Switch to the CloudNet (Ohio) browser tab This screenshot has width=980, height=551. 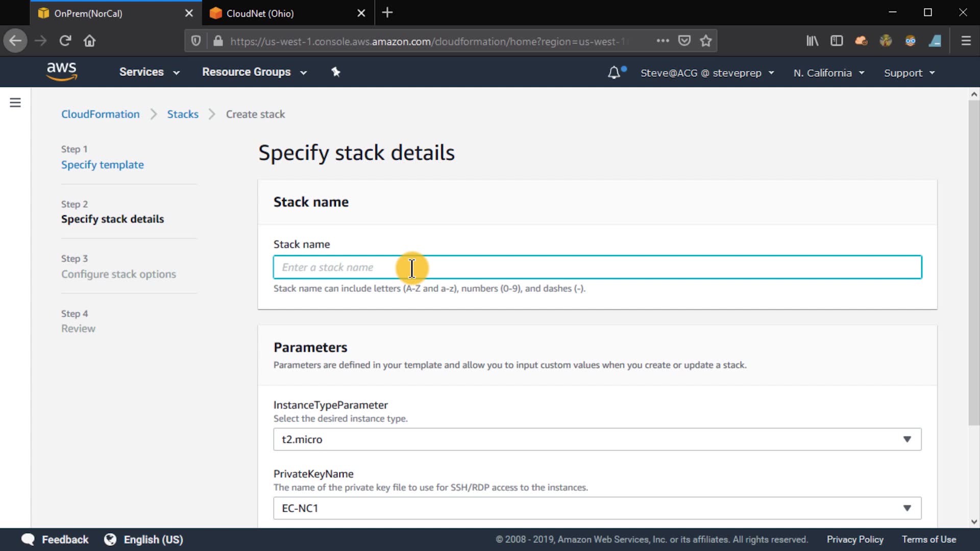(260, 13)
